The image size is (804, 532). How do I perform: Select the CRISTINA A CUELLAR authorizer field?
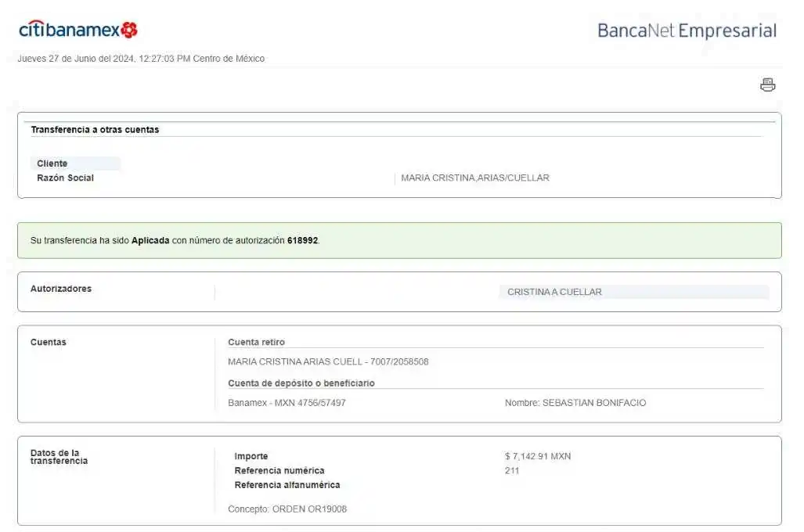coord(633,292)
